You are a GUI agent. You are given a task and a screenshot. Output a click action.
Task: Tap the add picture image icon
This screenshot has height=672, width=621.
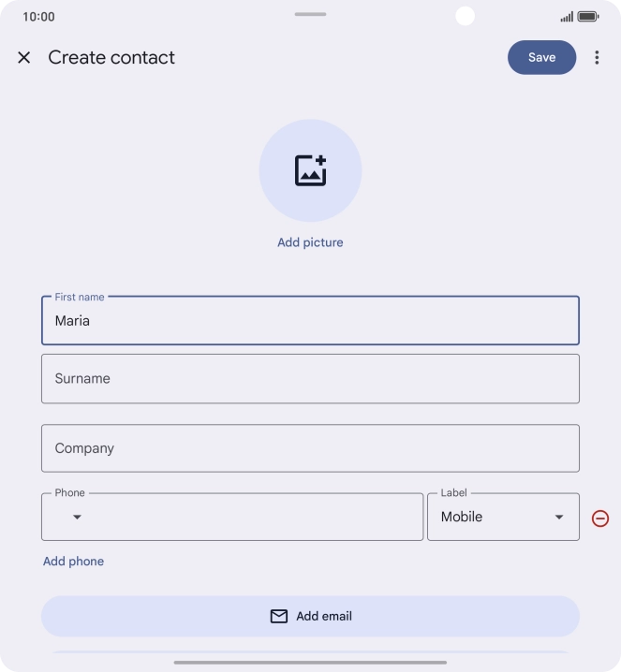[x=310, y=170]
